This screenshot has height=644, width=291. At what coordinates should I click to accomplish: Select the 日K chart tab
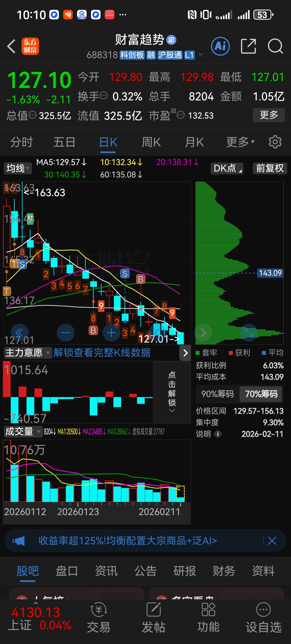108,143
